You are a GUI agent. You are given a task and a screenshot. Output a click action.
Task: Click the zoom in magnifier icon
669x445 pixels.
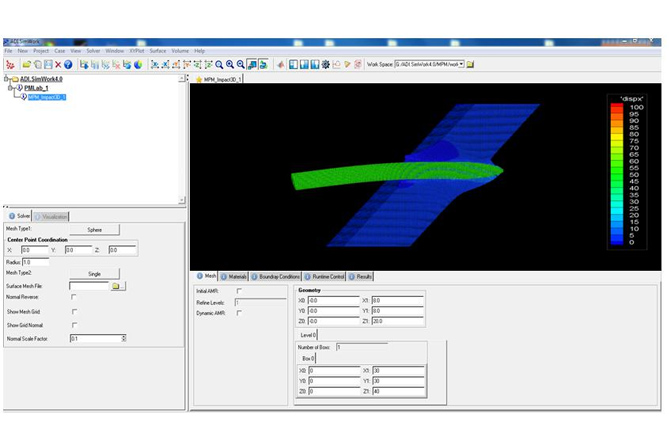230,65
